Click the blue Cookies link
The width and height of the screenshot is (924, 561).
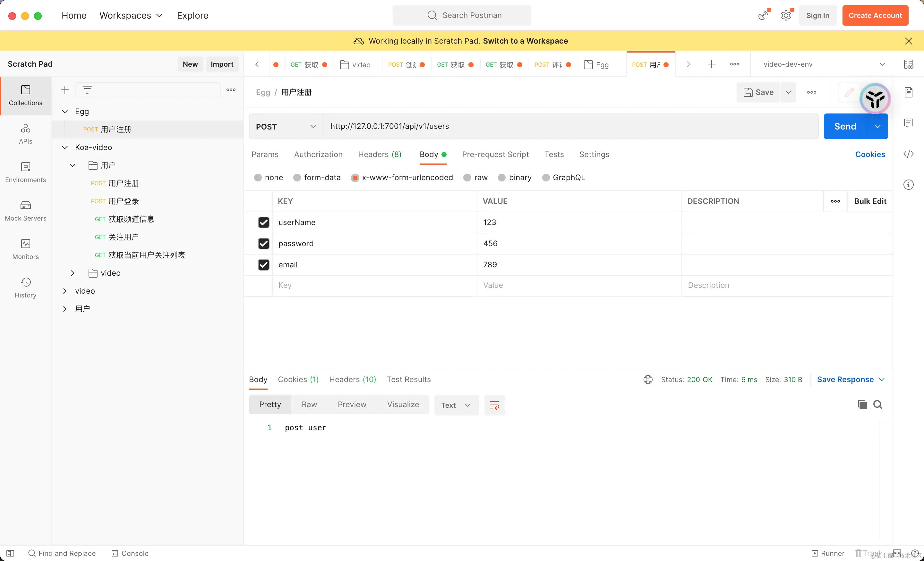[870, 155]
